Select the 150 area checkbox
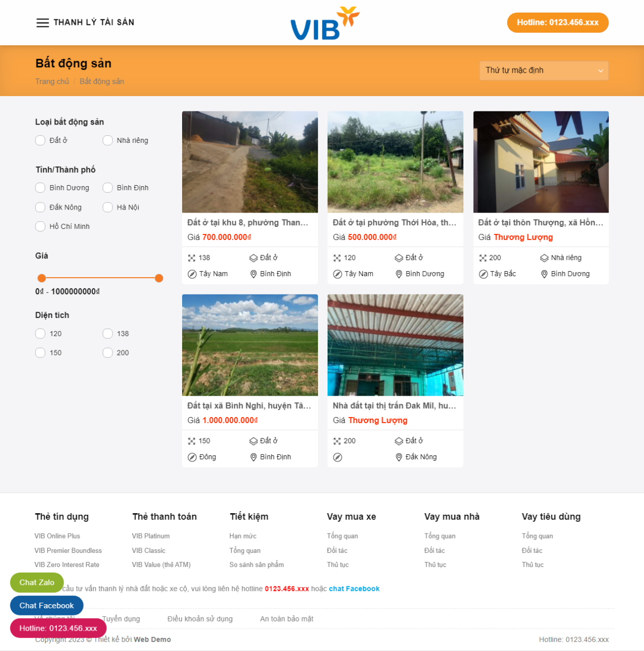 40,352
